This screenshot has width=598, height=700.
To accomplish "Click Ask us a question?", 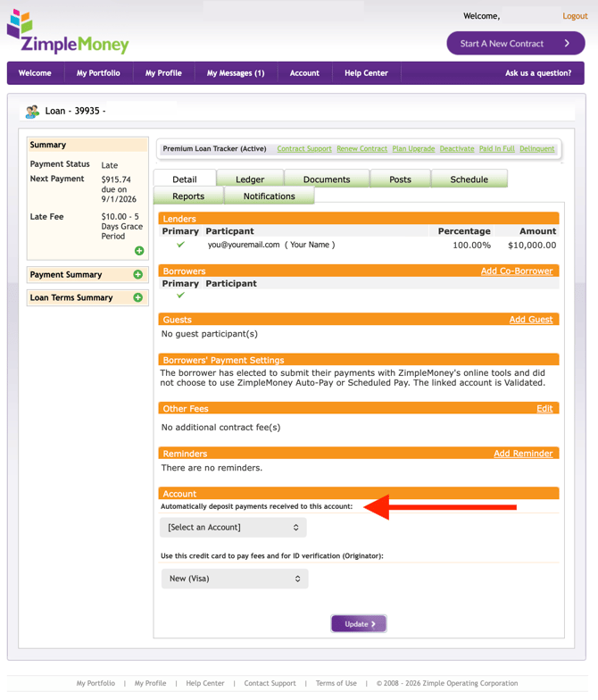I will 538,73.
